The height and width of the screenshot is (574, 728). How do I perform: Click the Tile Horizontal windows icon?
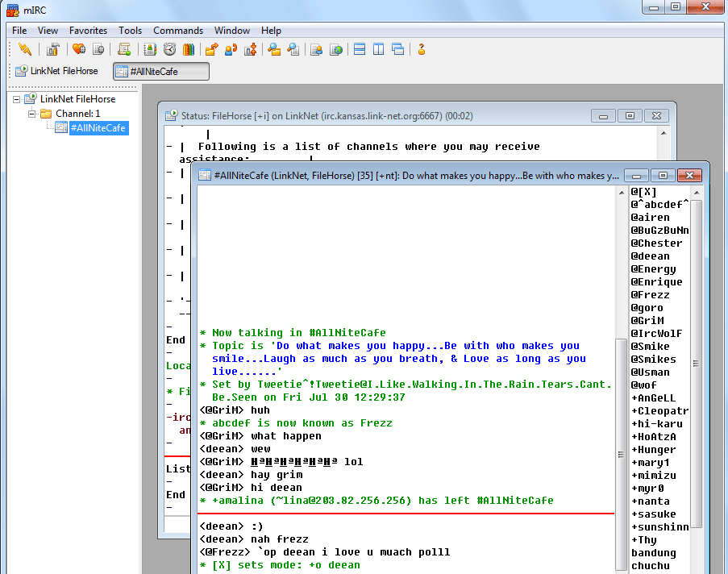(x=360, y=49)
